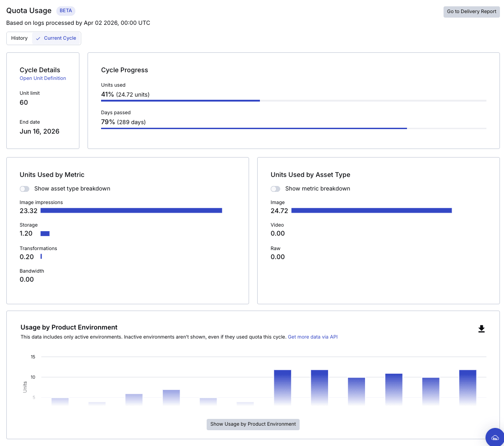Download the Usage by Product Environment data
Viewport: 504px width, 446px height.
click(481, 329)
